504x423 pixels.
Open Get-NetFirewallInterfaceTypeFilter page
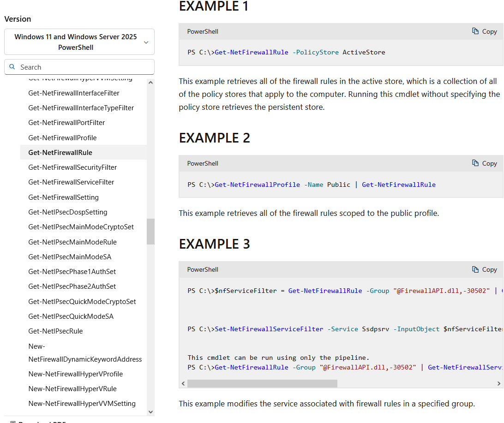[81, 108]
